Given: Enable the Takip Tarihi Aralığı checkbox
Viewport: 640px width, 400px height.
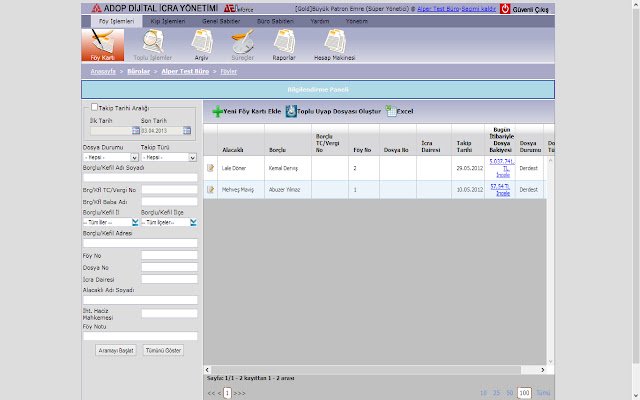Looking at the screenshot, I should pyautogui.click(x=94, y=107).
